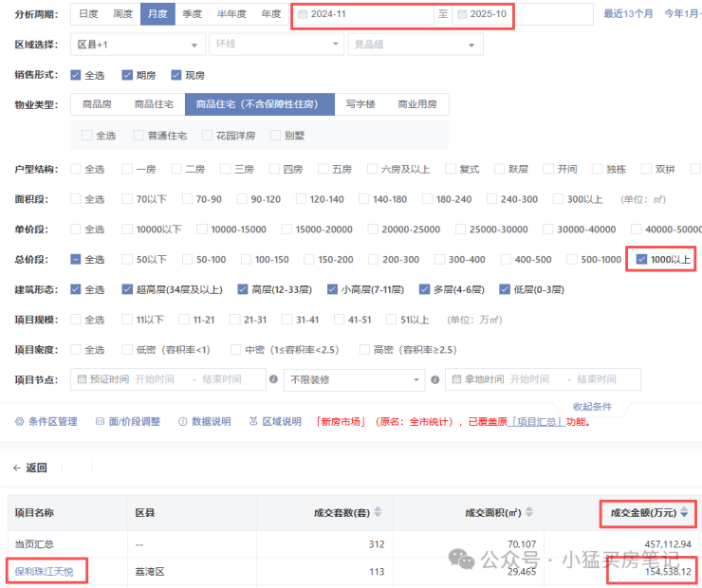
Task: Click 最近13个月 quick range link
Action: click(x=628, y=14)
